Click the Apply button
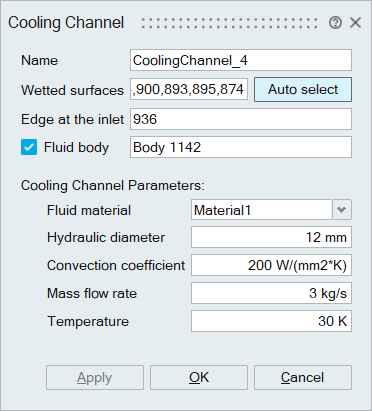The image size is (372, 411). click(x=95, y=377)
